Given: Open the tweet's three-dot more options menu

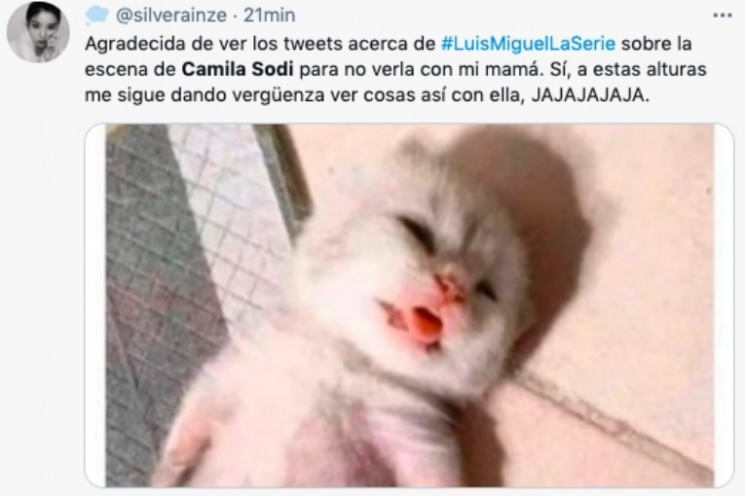Looking at the screenshot, I should click(x=722, y=15).
